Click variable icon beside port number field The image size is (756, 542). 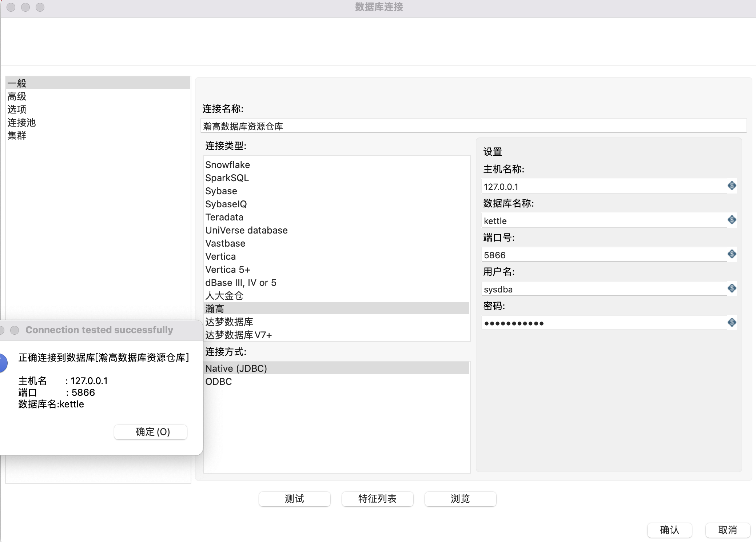coord(732,254)
